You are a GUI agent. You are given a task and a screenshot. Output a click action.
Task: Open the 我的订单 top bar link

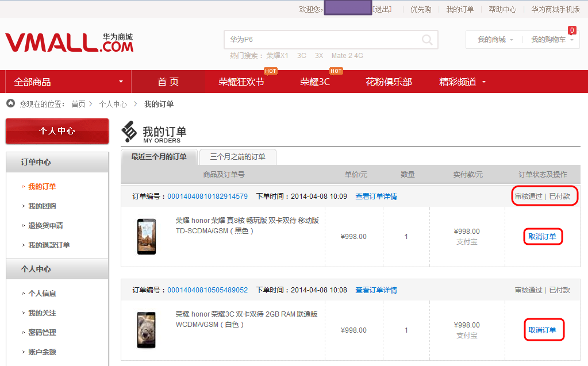tap(460, 9)
